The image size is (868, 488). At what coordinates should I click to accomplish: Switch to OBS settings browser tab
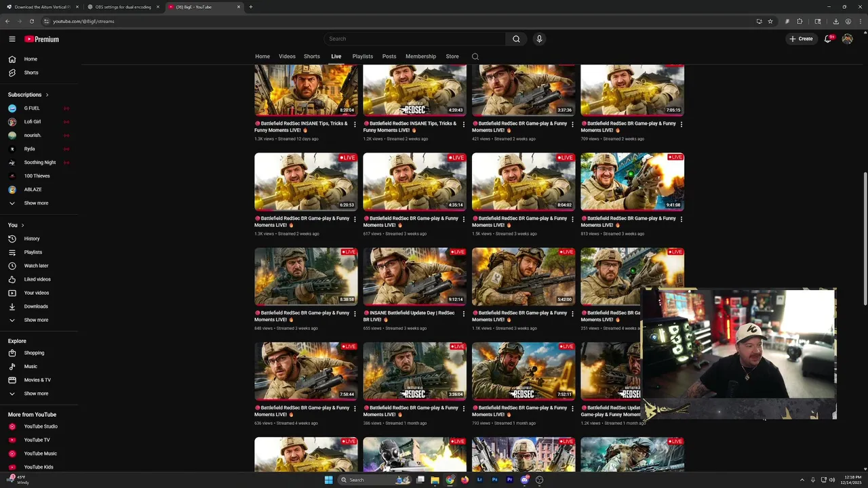click(x=123, y=7)
